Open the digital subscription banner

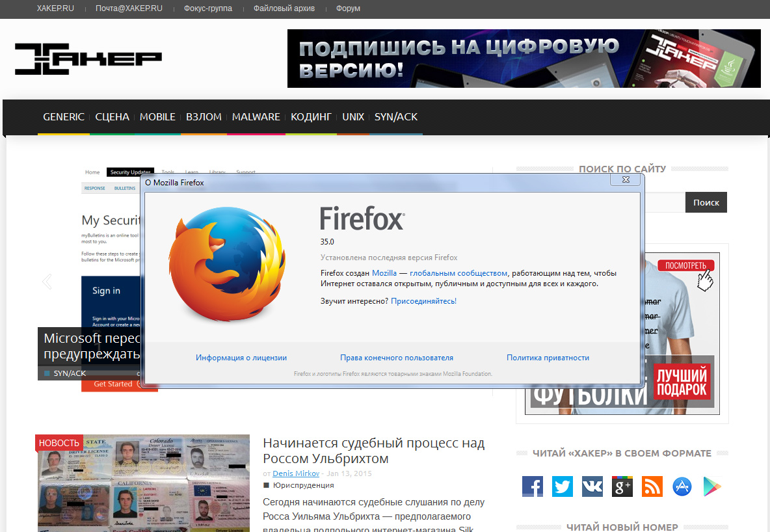pos(524,59)
